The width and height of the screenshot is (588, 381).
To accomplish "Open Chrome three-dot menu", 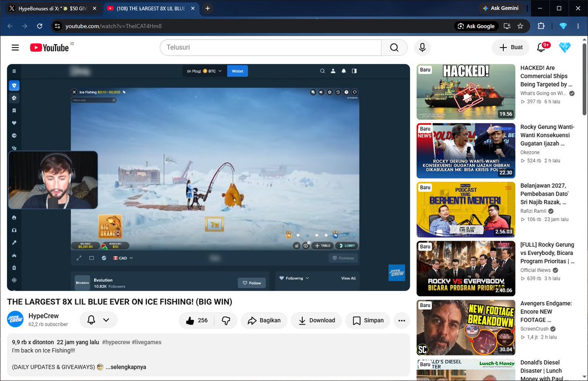I will (578, 26).
